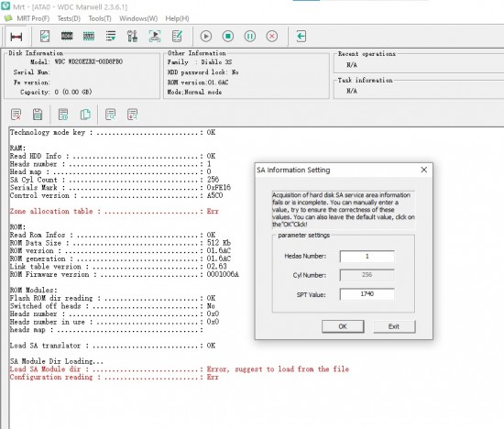504x429 pixels.
Task: Click OK in SA Information Setting dialog
Action: pos(343,326)
